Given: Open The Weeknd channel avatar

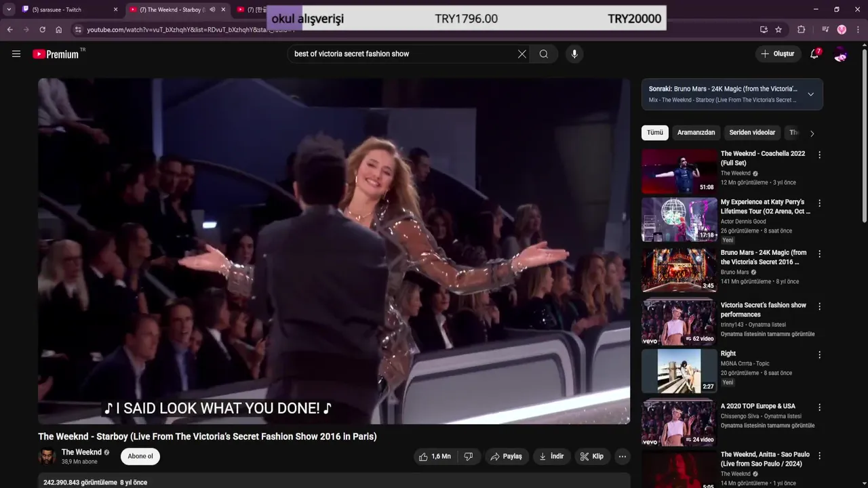Looking at the screenshot, I should coord(47,457).
